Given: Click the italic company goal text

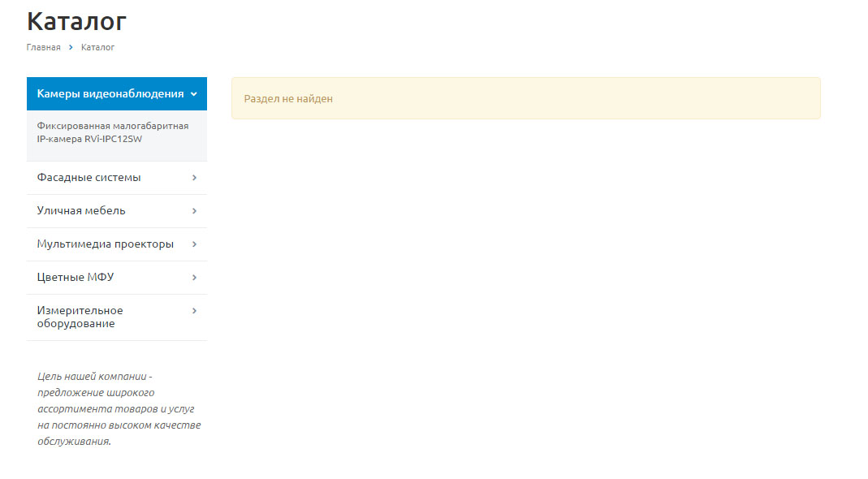Looking at the screenshot, I should click(x=119, y=408).
